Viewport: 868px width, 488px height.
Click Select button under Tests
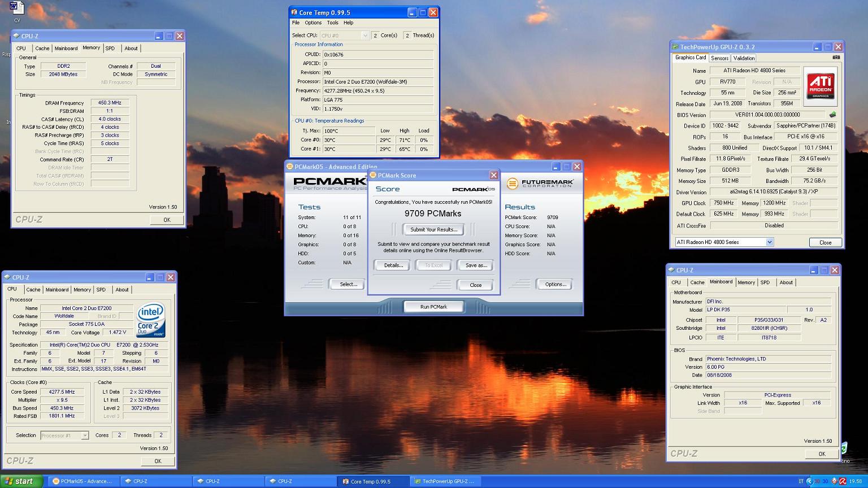348,284
